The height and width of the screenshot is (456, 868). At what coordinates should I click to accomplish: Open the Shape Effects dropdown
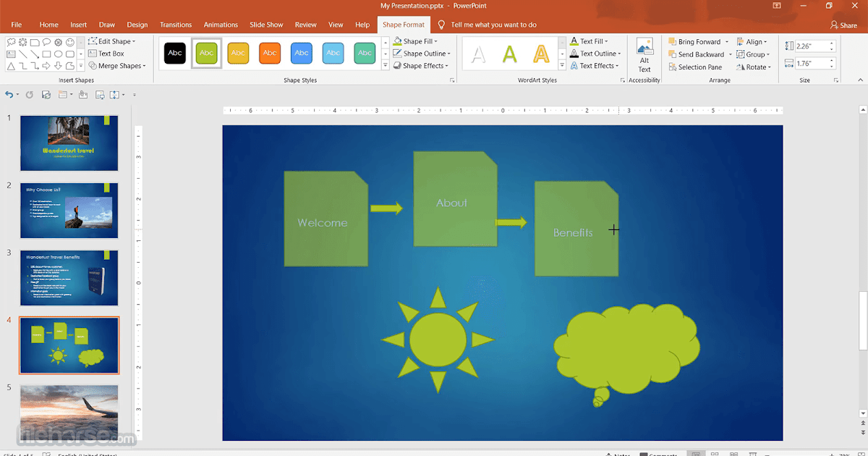pyautogui.click(x=421, y=65)
